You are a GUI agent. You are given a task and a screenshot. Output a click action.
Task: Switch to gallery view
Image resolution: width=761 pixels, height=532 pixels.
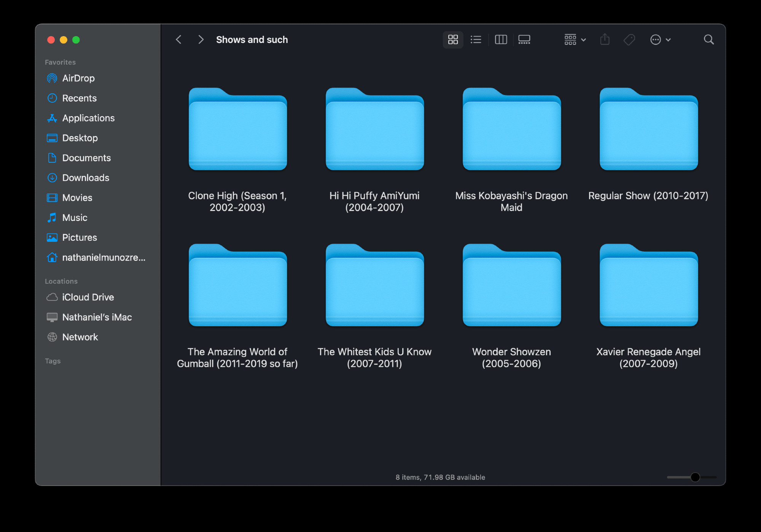tap(524, 40)
